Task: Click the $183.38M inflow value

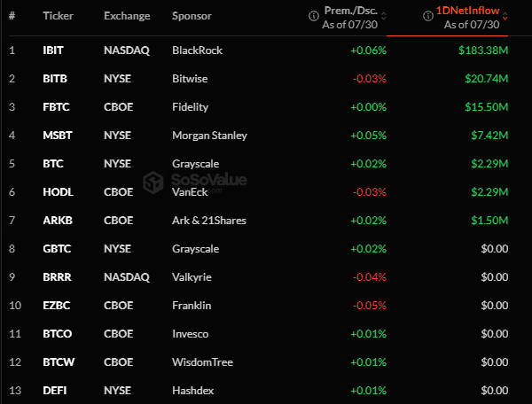Action: (483, 50)
